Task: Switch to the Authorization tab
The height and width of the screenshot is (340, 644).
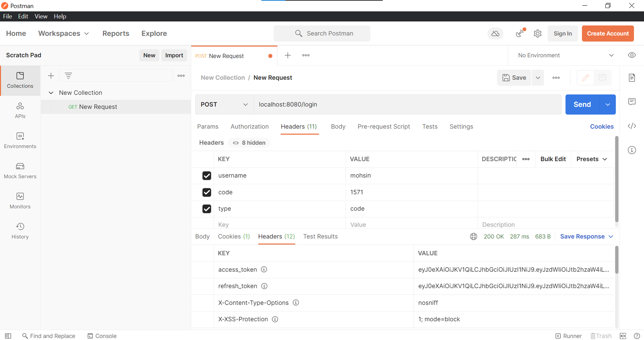Action: 250,126
